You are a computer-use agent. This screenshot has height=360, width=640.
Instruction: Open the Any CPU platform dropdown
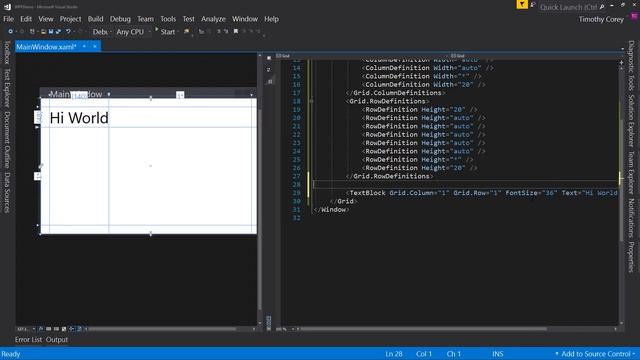click(133, 32)
